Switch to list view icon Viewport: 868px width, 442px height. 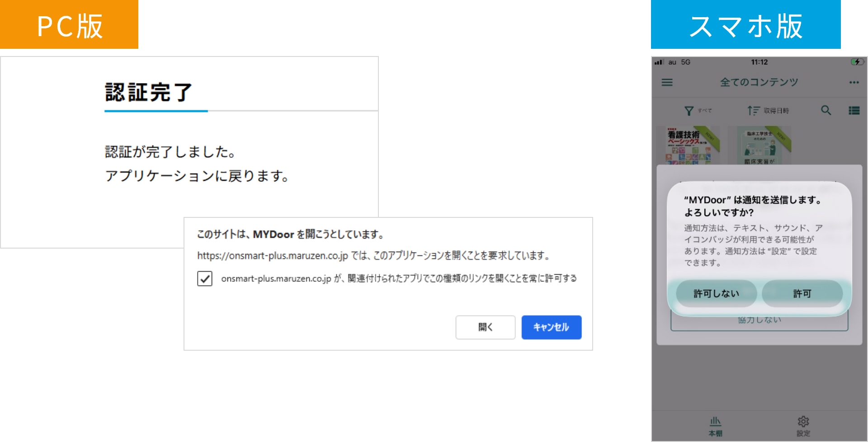pyautogui.click(x=854, y=110)
